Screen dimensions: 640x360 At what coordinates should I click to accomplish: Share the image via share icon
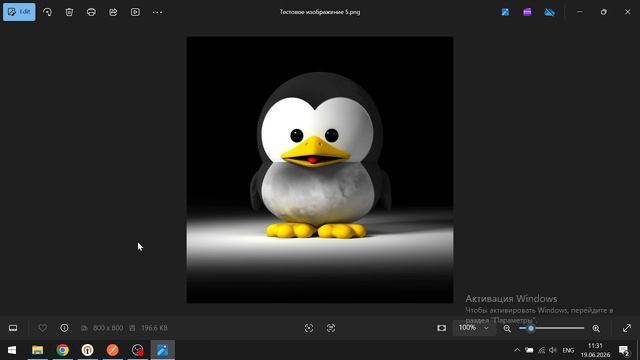point(113,12)
